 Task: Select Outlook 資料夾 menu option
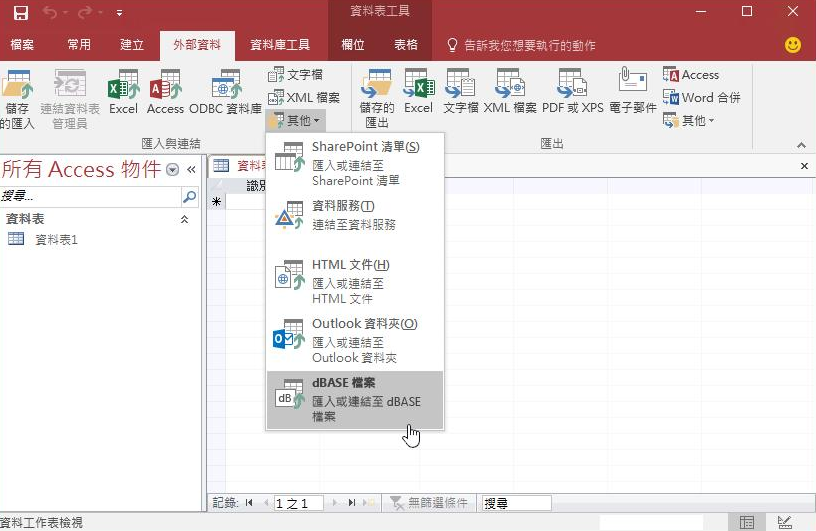pyautogui.click(x=355, y=340)
